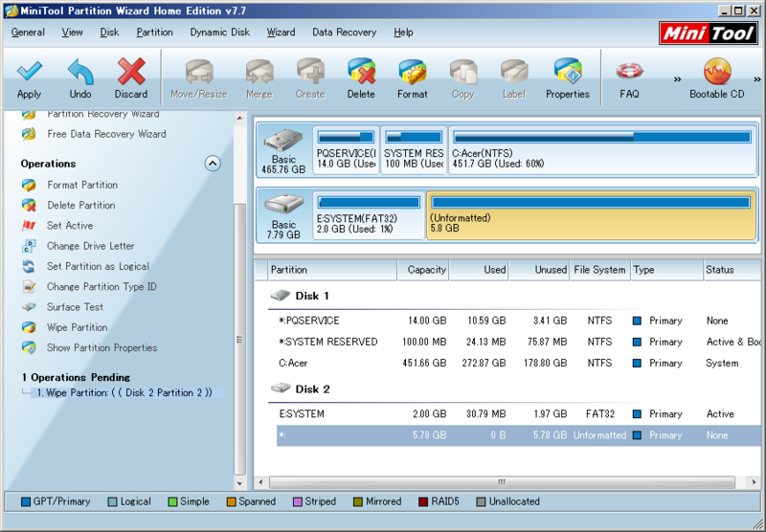Sort by File System column header
Image resolution: width=766 pixels, height=532 pixels.
[600, 270]
